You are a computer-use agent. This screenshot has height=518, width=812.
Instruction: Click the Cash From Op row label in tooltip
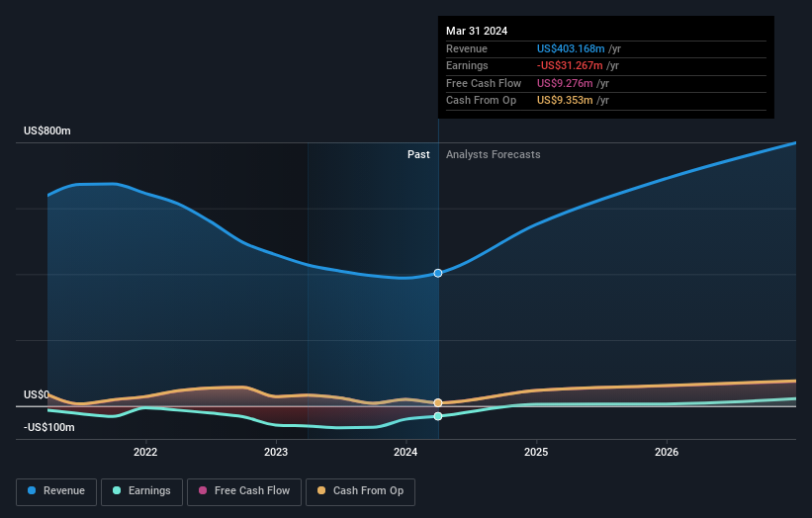(x=481, y=101)
